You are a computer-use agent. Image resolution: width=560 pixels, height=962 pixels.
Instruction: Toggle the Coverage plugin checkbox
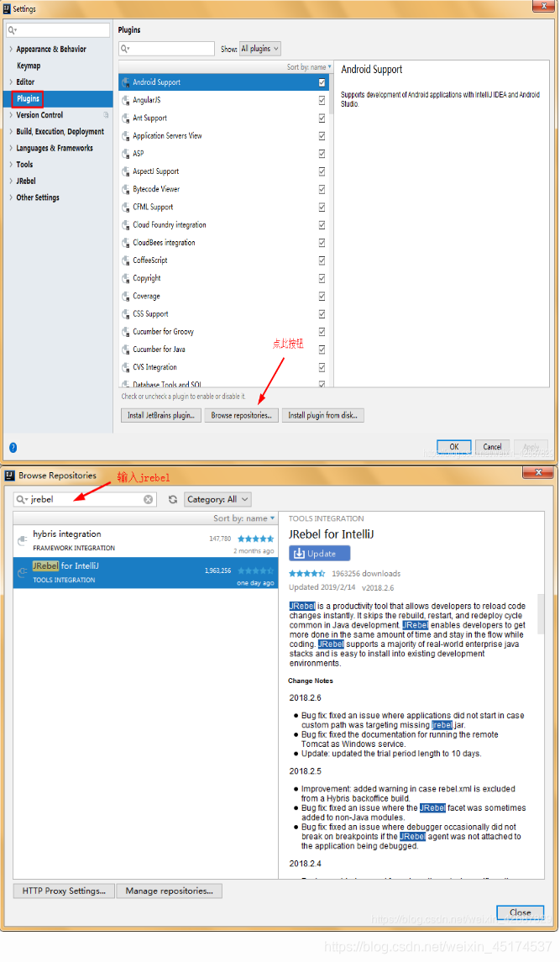[x=322, y=296]
